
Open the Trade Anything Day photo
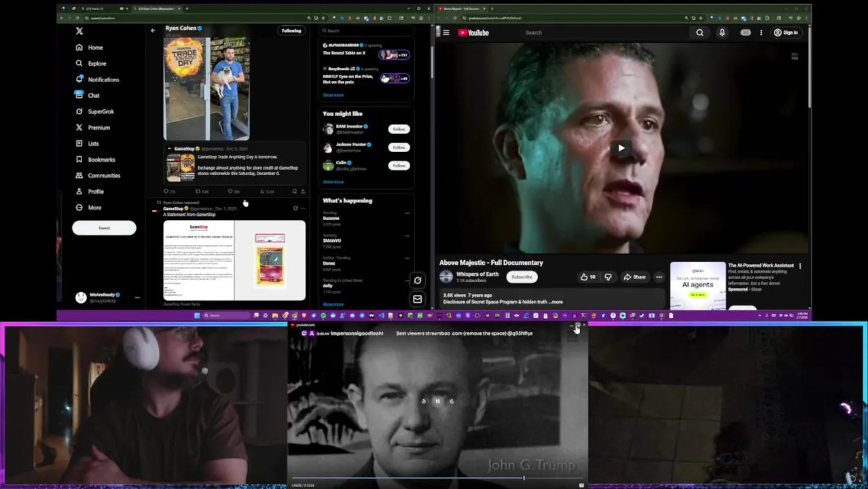(206, 88)
